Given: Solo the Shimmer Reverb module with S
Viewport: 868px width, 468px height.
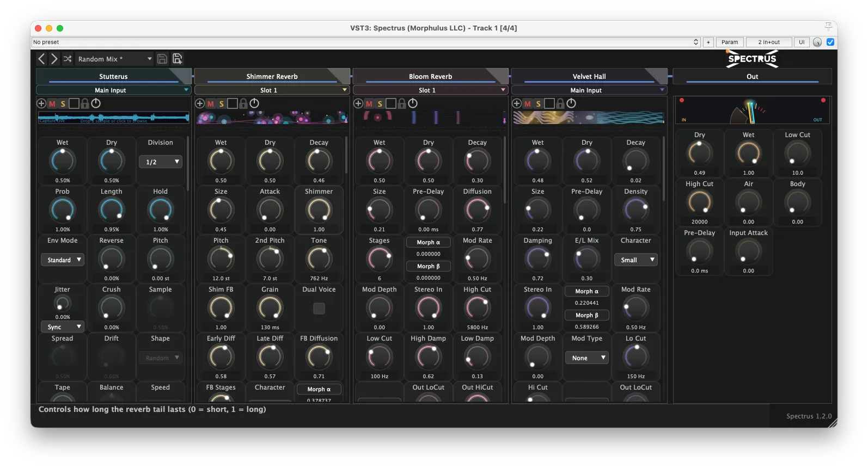Looking at the screenshot, I should [x=222, y=104].
